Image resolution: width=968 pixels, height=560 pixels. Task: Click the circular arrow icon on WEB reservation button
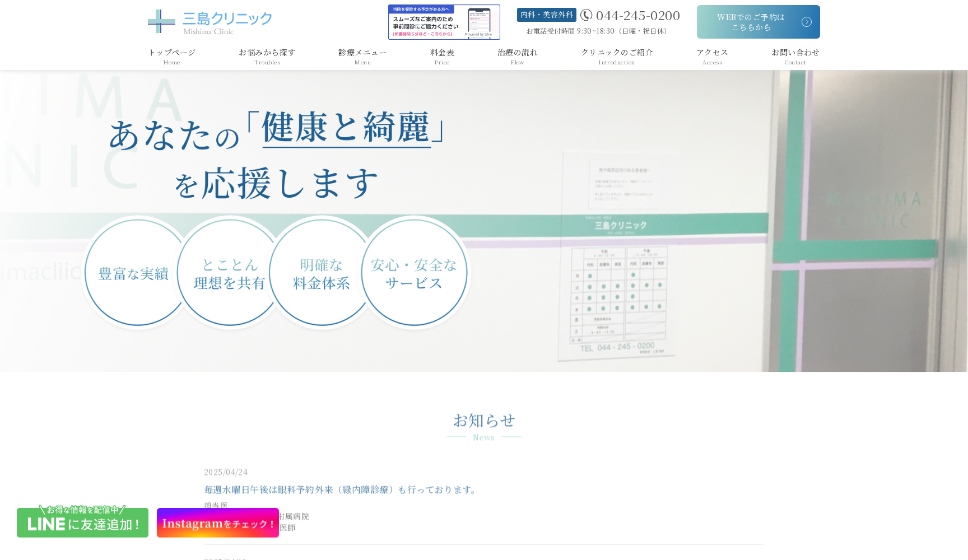click(x=806, y=21)
